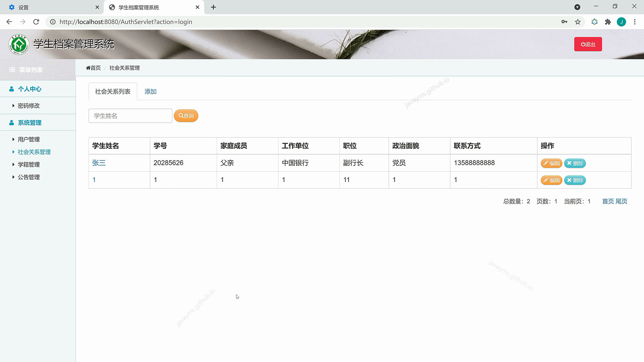Edit the 张三 row with 编辑

pos(551,163)
